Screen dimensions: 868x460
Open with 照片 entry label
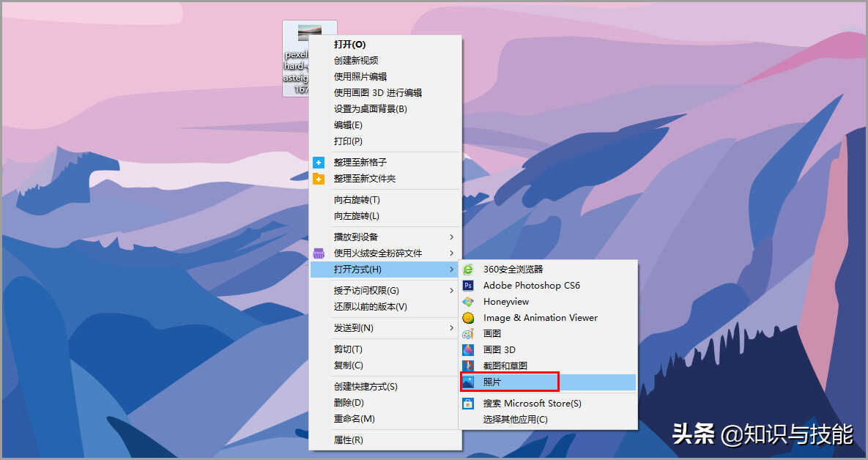[x=492, y=382]
